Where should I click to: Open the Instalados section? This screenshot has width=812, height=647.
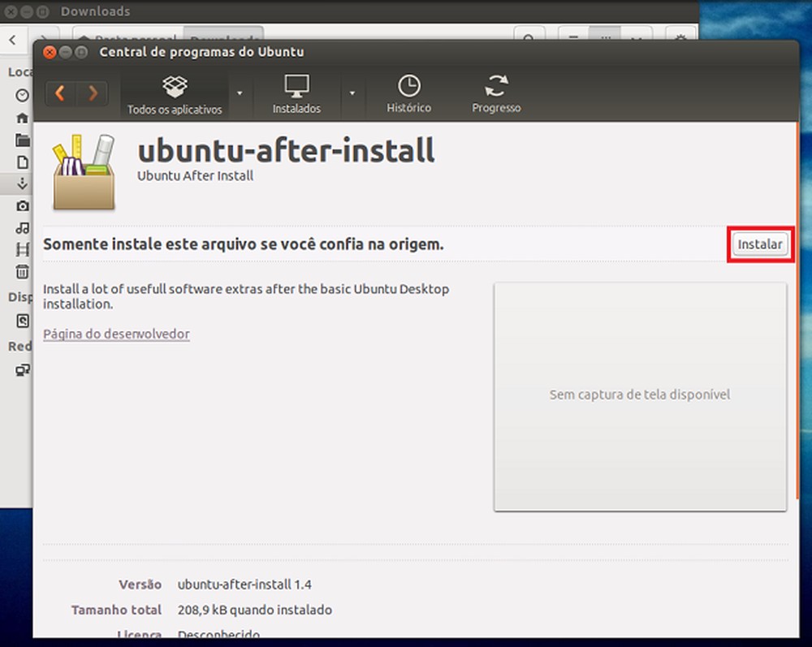(x=296, y=95)
